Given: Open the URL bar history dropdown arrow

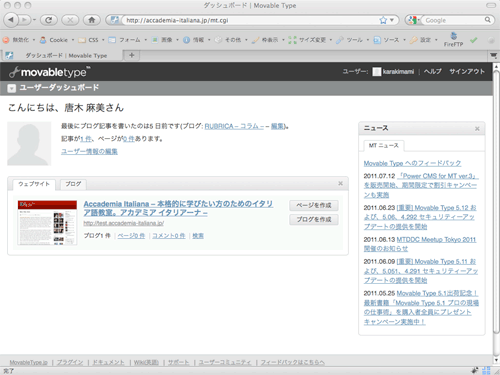Looking at the screenshot, I should click(x=392, y=20).
